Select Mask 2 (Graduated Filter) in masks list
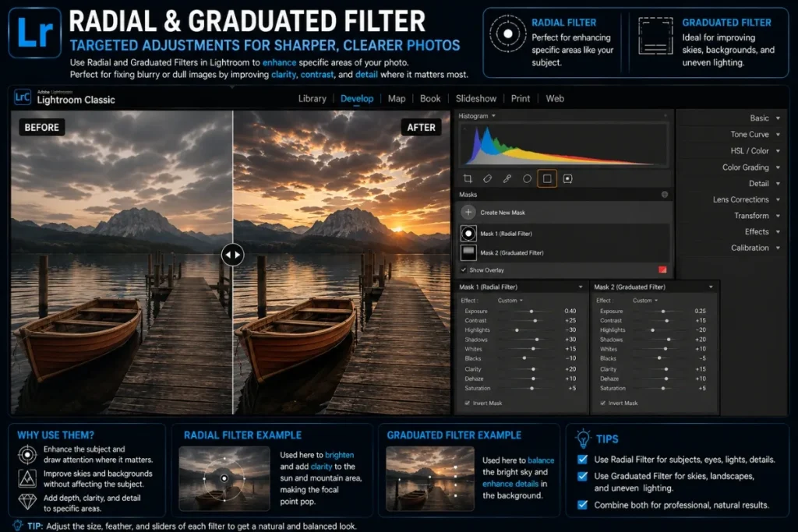798x532 pixels. point(565,252)
